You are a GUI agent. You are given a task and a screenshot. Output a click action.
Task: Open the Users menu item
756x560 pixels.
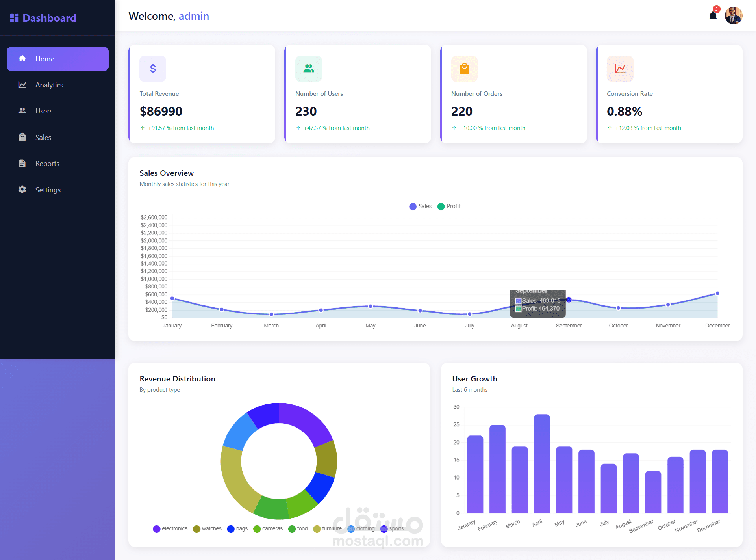[x=57, y=111]
